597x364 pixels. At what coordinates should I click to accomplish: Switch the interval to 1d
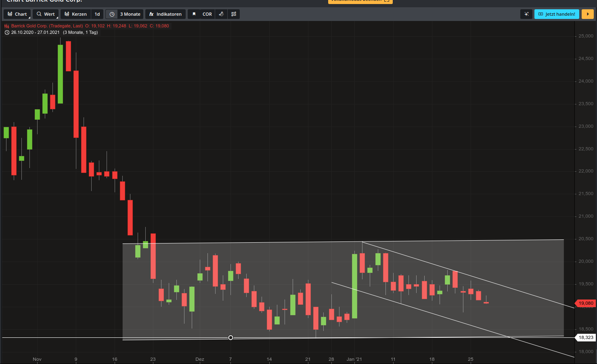pyautogui.click(x=97, y=14)
